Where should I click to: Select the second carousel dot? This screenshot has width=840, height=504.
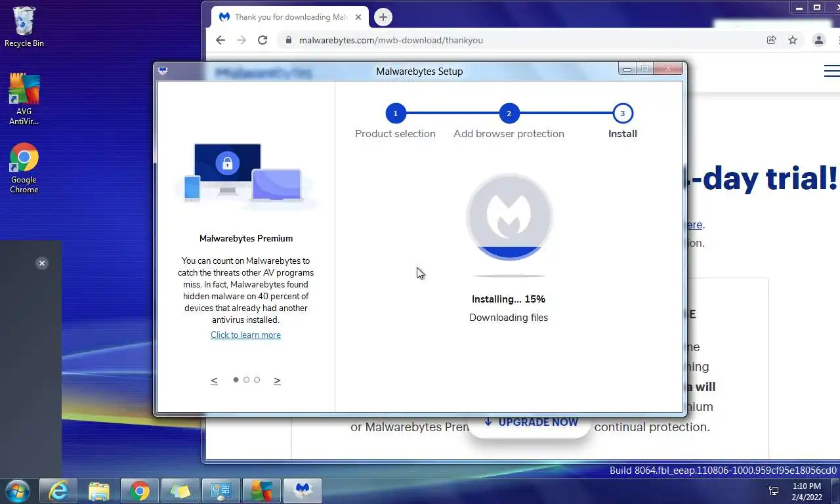point(247,380)
